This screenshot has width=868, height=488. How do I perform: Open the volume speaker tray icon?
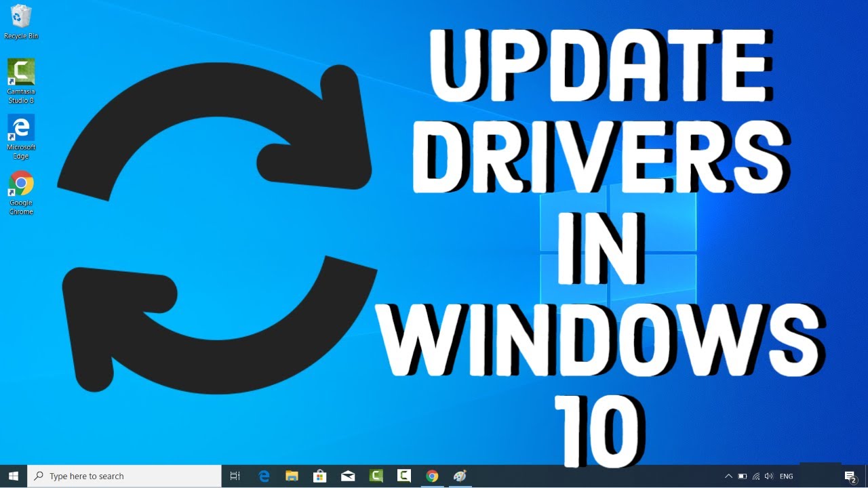tap(769, 476)
